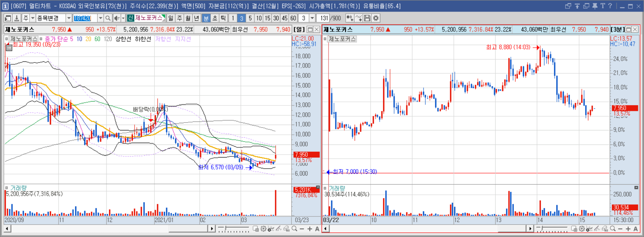Choose the 10 minute interval
This screenshot has height=237, width=644.
259,18
